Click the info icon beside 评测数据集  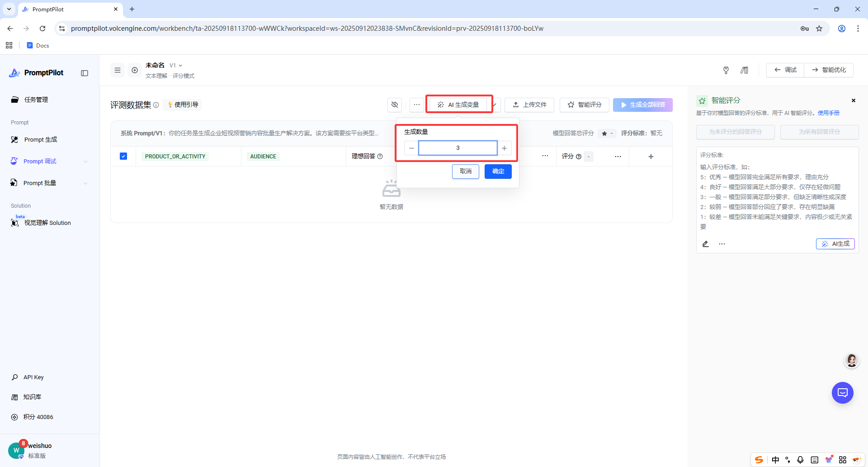pos(156,105)
